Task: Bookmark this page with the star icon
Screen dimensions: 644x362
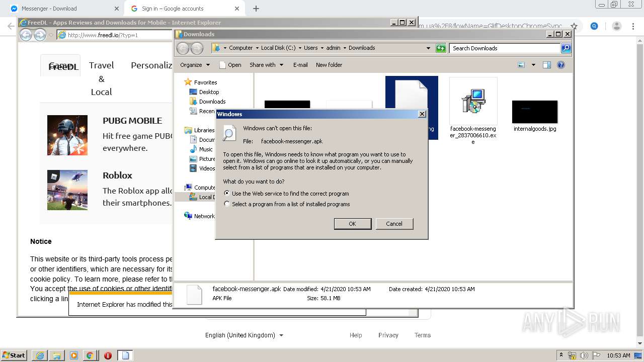Action: [574, 26]
